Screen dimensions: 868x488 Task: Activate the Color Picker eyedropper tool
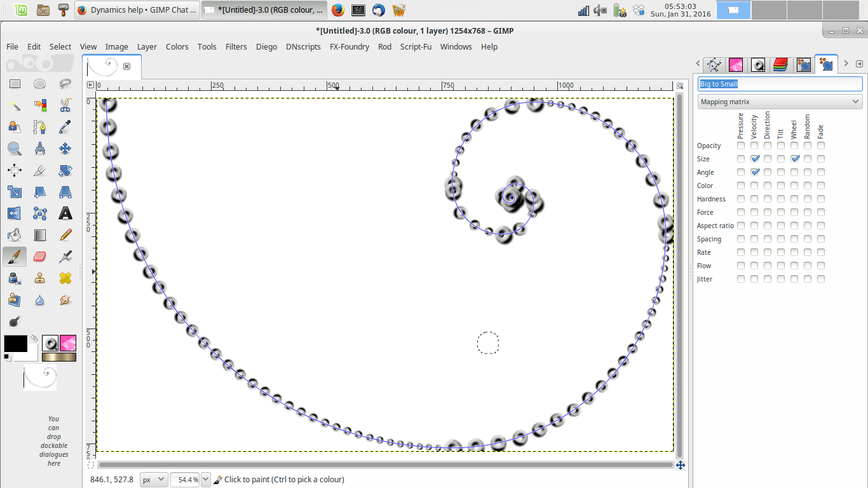[65, 127]
